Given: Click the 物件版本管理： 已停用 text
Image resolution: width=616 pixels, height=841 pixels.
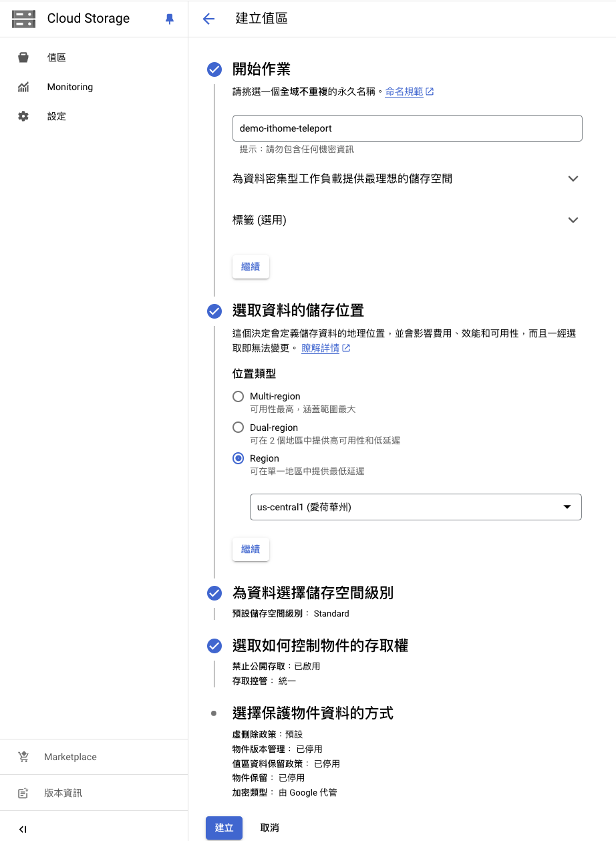Looking at the screenshot, I should coord(277,749).
